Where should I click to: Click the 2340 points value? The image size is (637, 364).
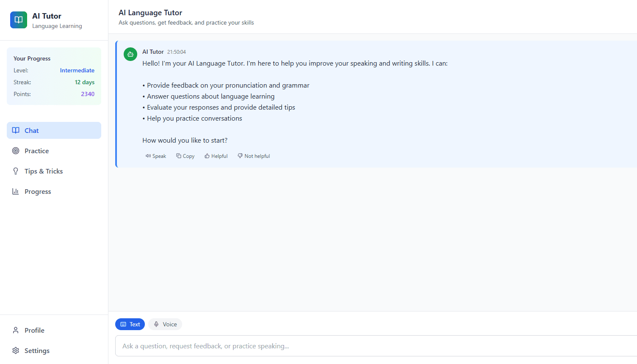pos(88,94)
